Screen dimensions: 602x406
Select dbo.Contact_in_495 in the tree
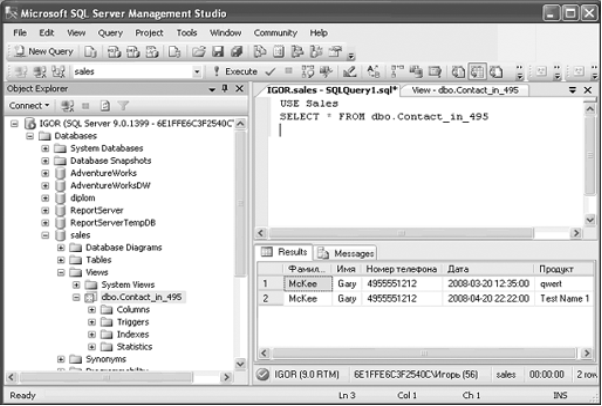tap(142, 297)
